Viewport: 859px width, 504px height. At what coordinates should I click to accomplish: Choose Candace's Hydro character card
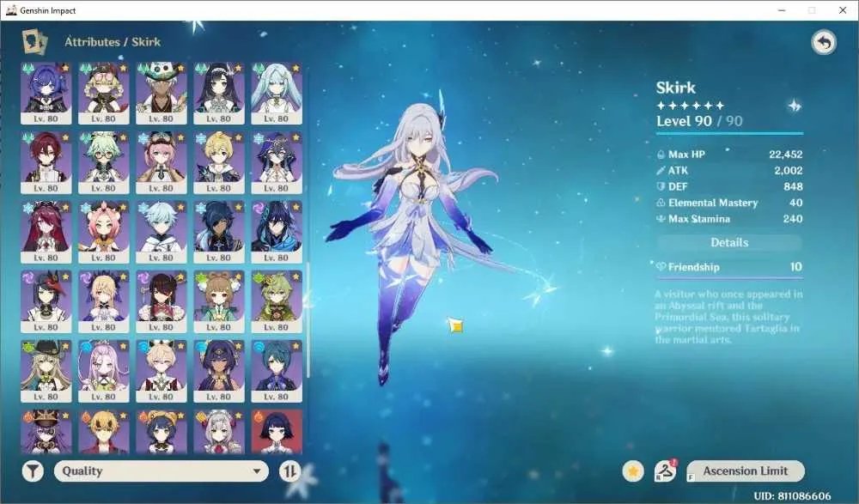[x=219, y=372]
